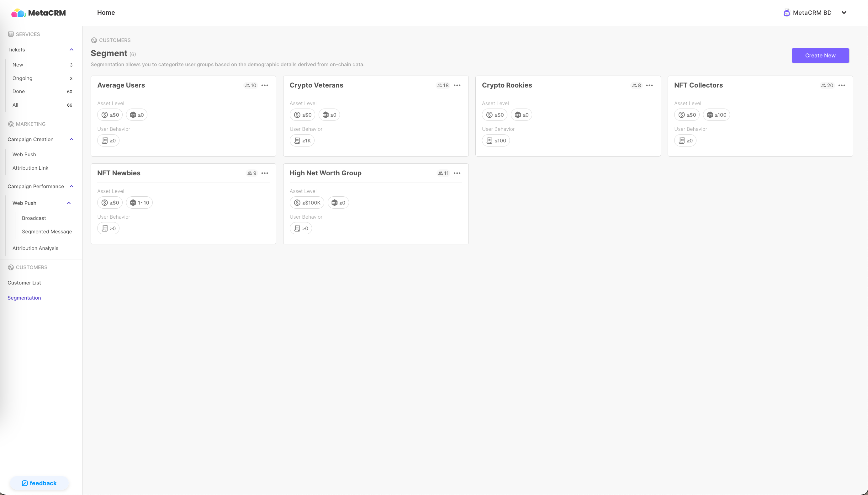Collapse the Web Push performance submenu
Viewport: 868px width, 495px height.
tap(69, 203)
